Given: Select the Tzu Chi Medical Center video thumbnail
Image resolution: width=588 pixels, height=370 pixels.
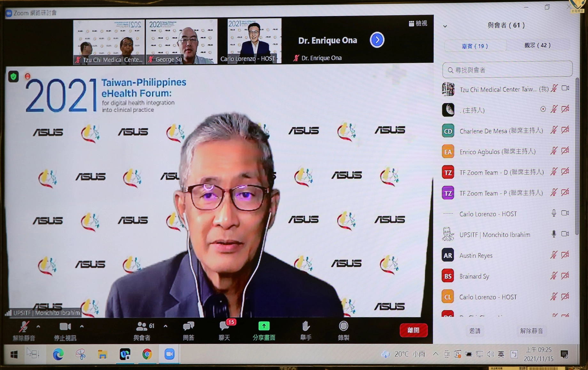Looking at the screenshot, I should [109, 42].
